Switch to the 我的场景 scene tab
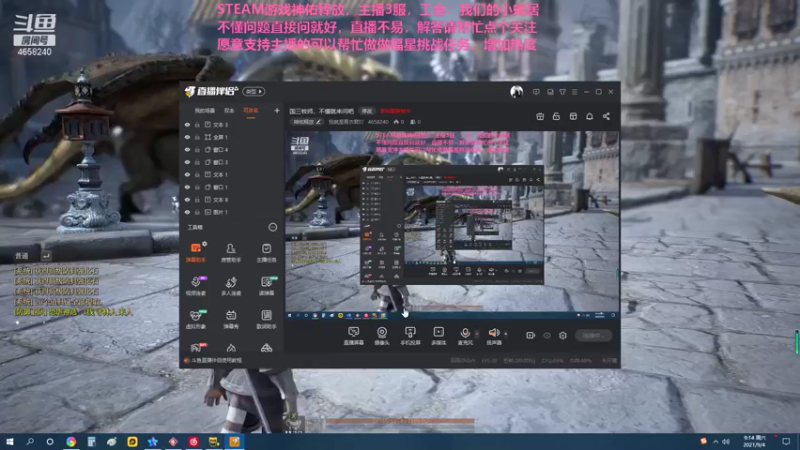 205,111
